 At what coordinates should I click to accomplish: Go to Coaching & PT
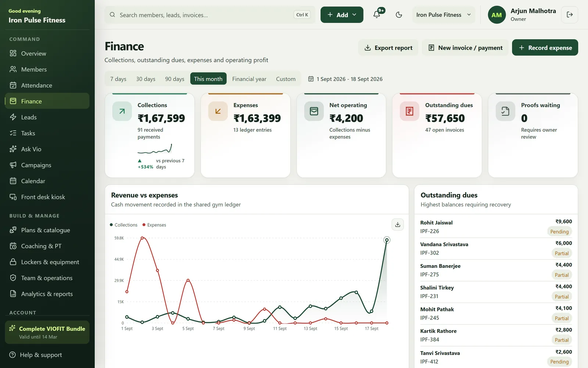[x=47, y=246]
